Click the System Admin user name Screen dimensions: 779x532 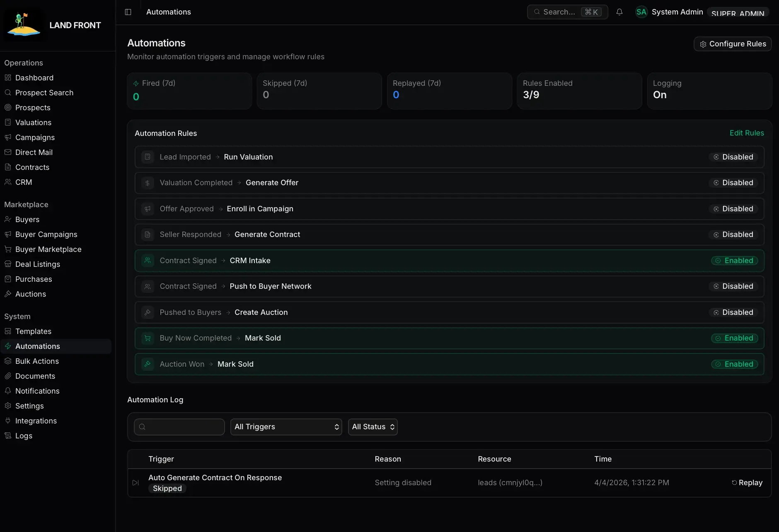coord(677,12)
